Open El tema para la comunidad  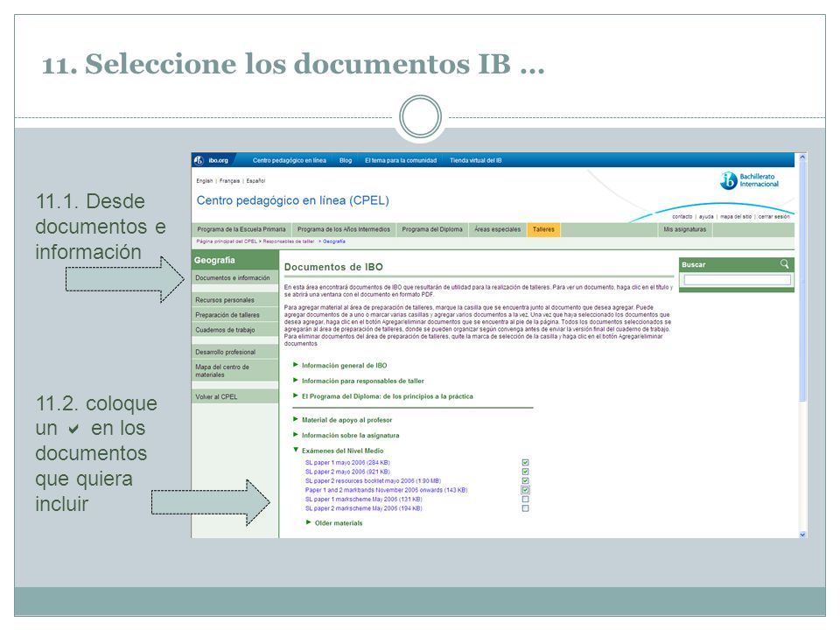click(401, 160)
